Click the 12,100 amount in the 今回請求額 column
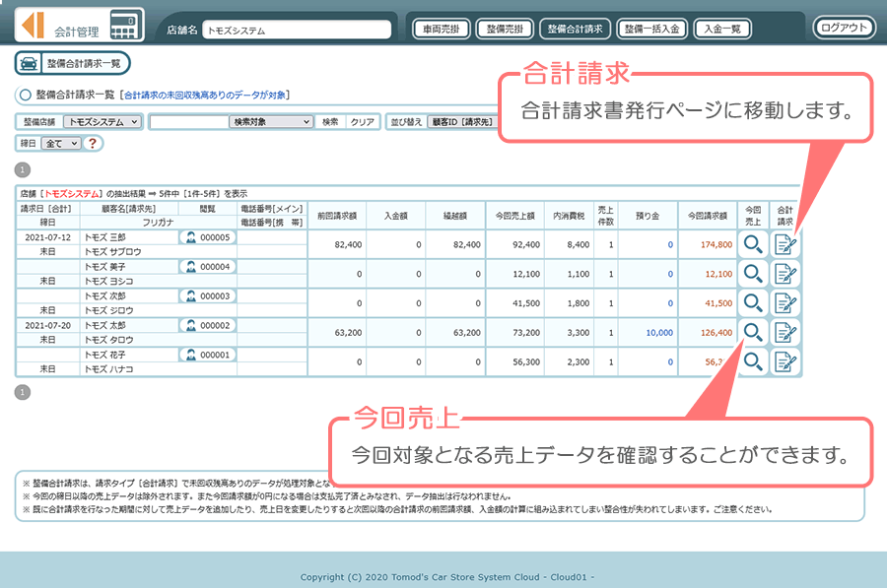The image size is (887, 588). (x=718, y=274)
